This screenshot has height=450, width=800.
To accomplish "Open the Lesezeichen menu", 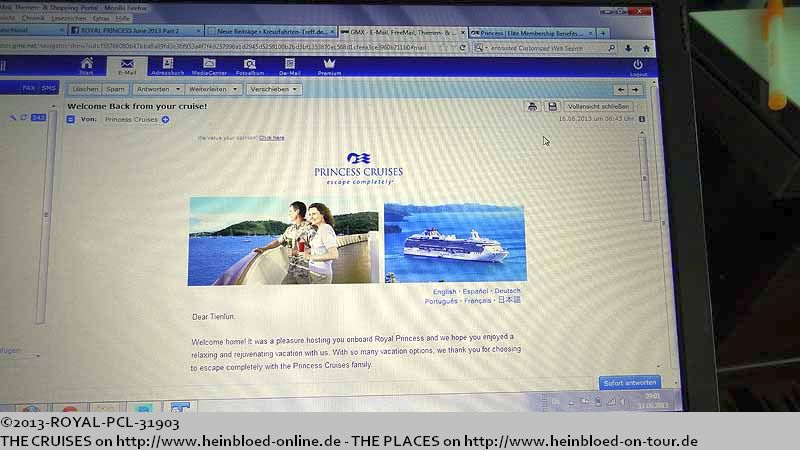I will click(x=69, y=18).
